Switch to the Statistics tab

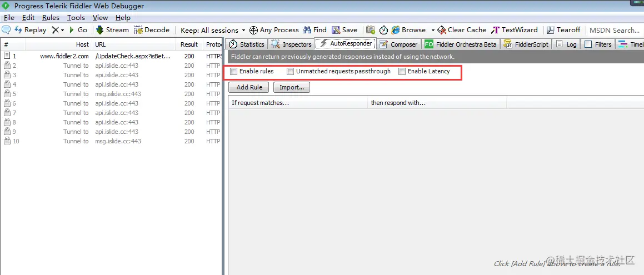tap(247, 44)
